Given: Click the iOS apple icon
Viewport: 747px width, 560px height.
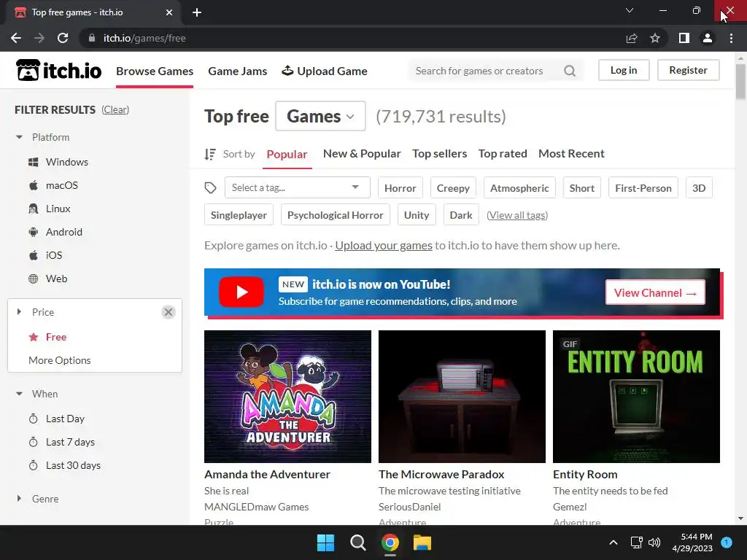Looking at the screenshot, I should tap(34, 255).
